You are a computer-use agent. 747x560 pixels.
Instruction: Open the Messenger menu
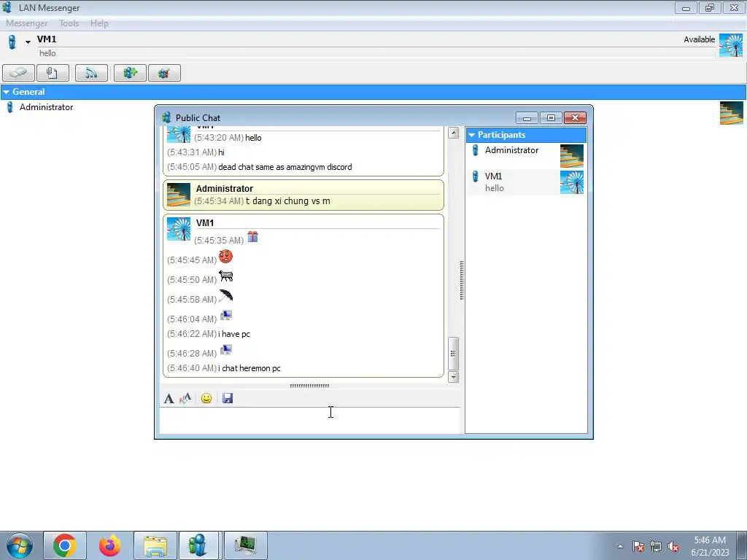coord(27,23)
